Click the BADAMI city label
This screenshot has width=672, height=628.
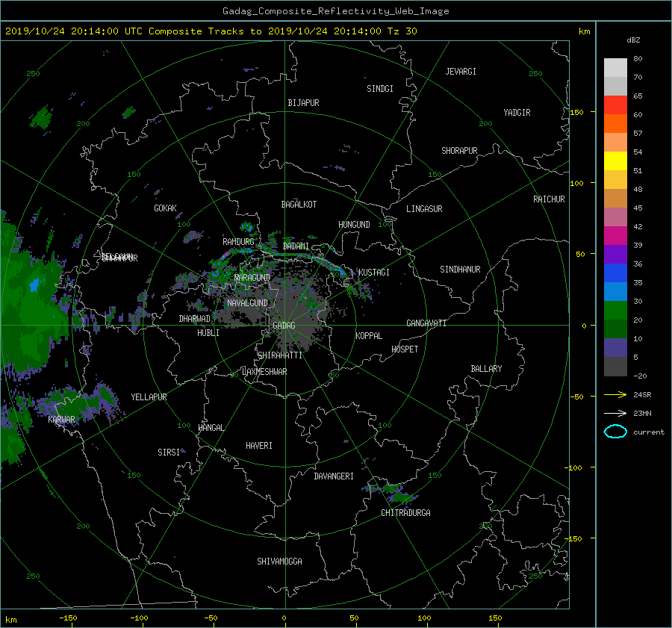296,246
